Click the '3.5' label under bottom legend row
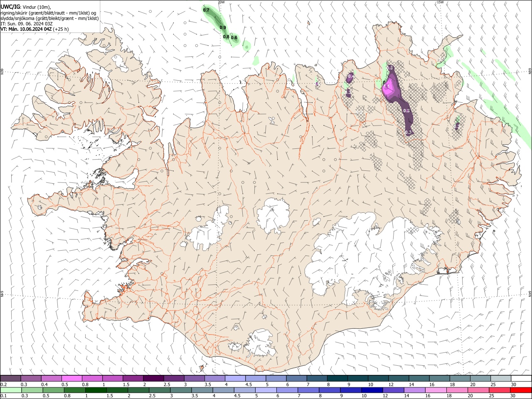The image size is (532, 399). (195, 396)
